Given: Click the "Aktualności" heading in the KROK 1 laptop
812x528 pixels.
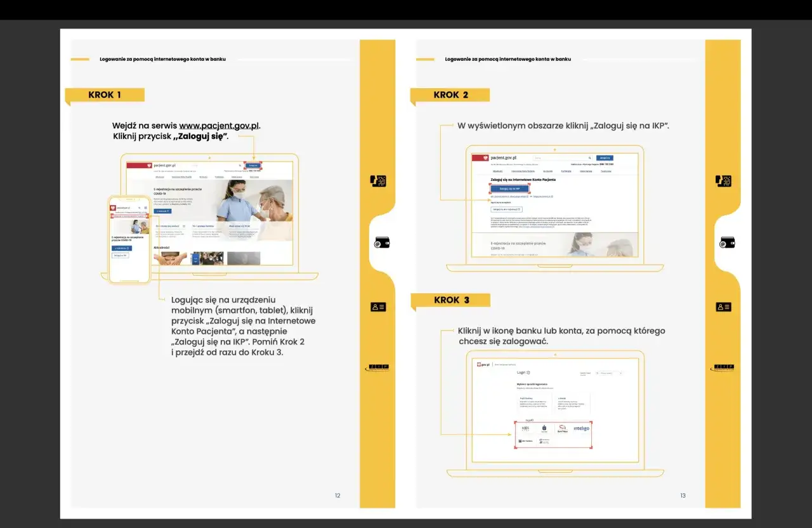Looking at the screenshot, I should point(162,247).
